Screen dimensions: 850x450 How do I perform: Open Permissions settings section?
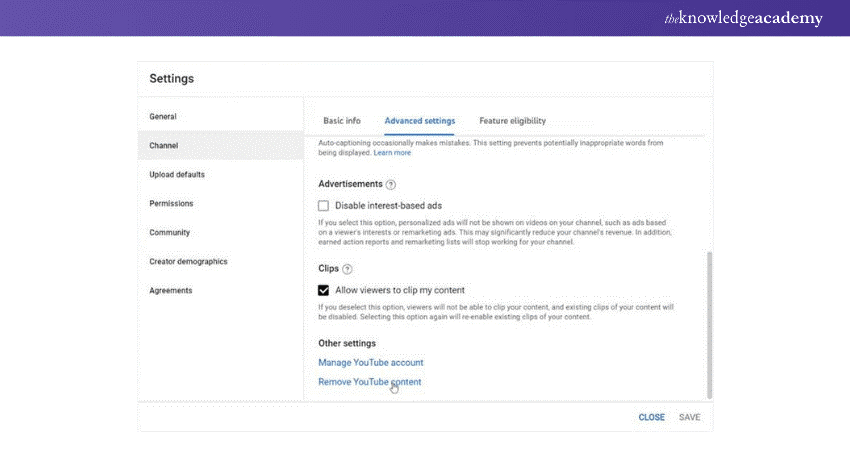coord(171,204)
